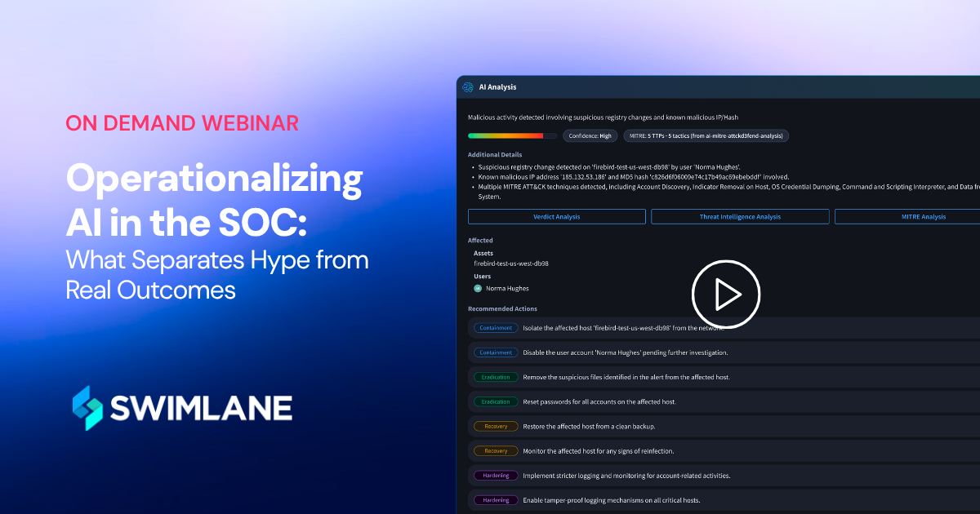Viewport: 980px width, 514px height.
Task: Play the webinar video
Action: click(726, 295)
